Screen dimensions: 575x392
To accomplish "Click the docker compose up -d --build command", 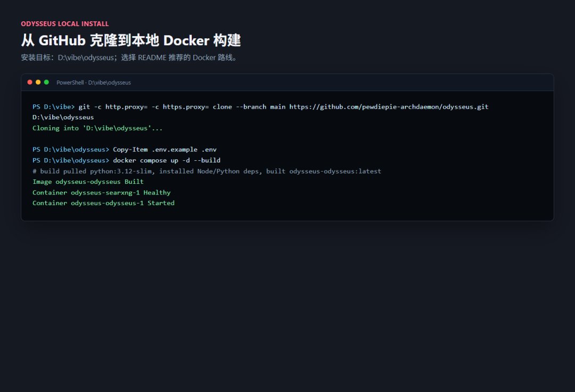I will click(167, 160).
